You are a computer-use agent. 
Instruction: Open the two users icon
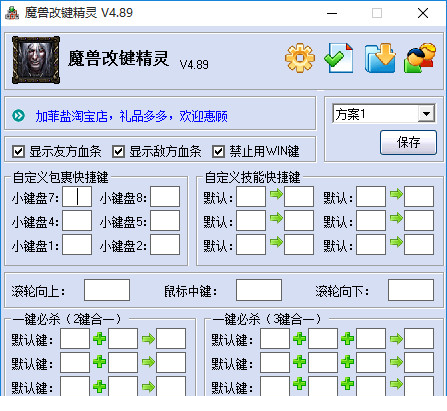pos(420,58)
